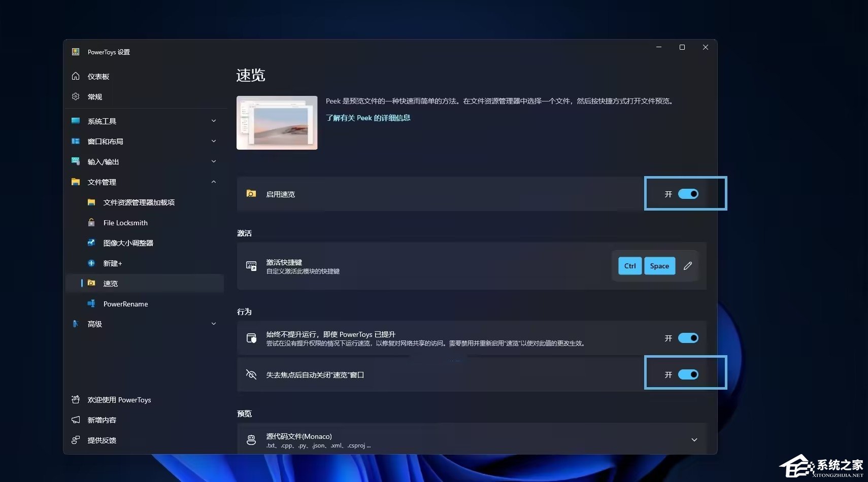Click the PowerToys Settings (设置) window title text
The height and width of the screenshot is (482, 868).
pyautogui.click(x=109, y=52)
